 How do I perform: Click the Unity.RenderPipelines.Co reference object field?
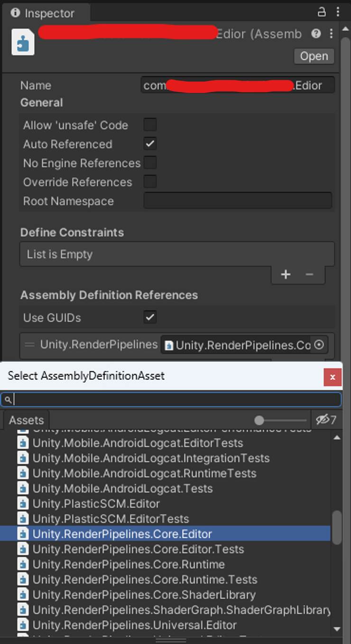pos(244,345)
